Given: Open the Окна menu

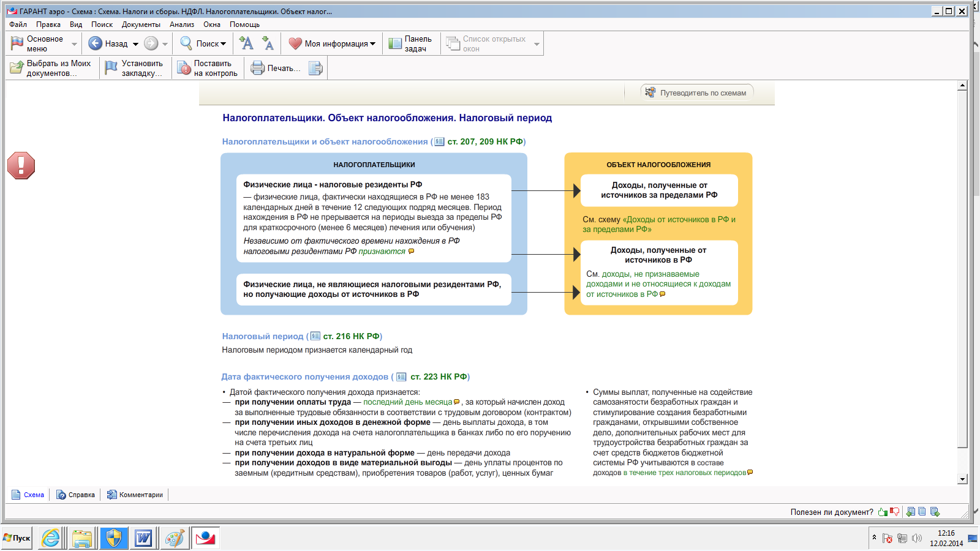Looking at the screenshot, I should tap(212, 24).
